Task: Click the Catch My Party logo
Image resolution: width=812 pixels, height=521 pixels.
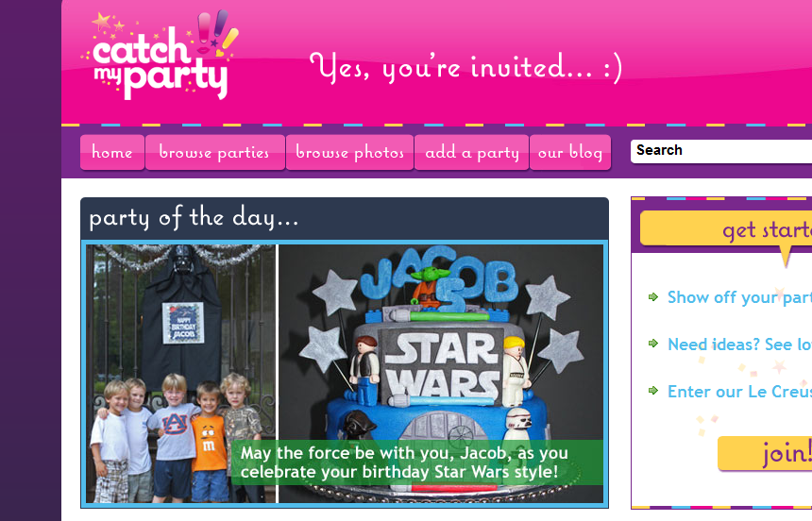Action: (x=160, y=56)
